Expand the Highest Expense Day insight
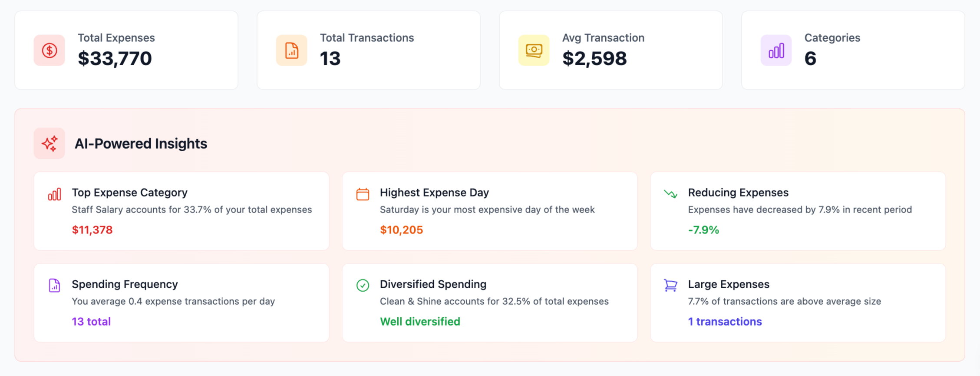This screenshot has height=376, width=980. click(489, 211)
